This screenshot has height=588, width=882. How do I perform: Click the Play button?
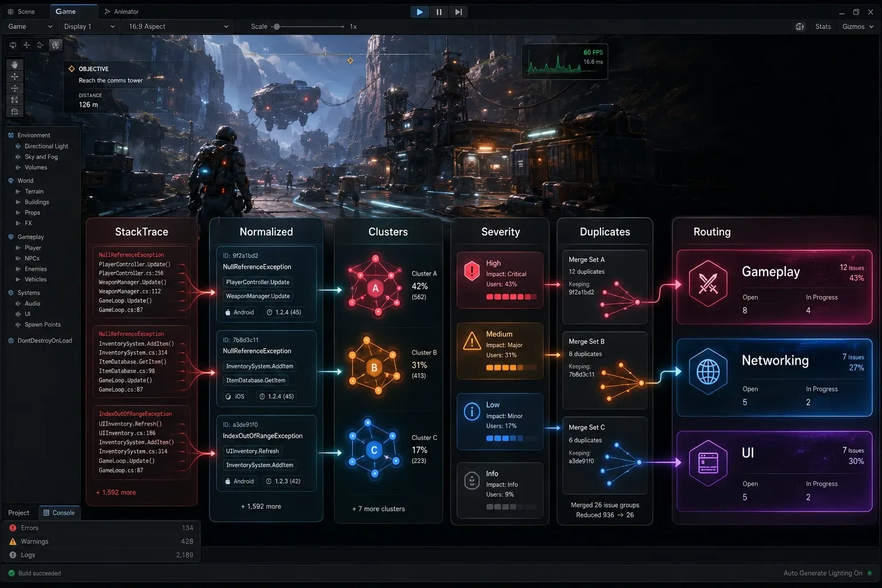[x=420, y=11]
